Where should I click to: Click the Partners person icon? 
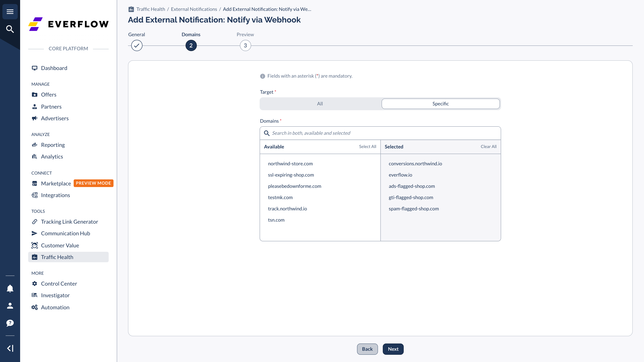pos(34,107)
